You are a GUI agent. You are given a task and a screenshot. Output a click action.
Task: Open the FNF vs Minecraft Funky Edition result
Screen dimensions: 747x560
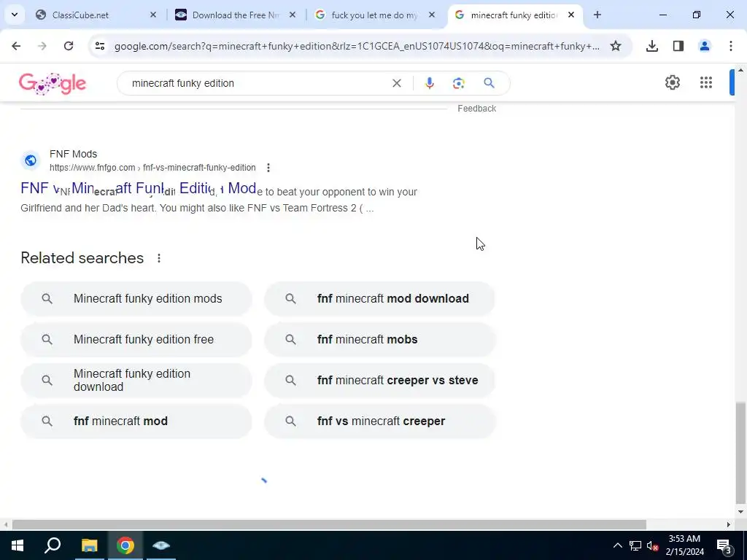[x=138, y=189]
